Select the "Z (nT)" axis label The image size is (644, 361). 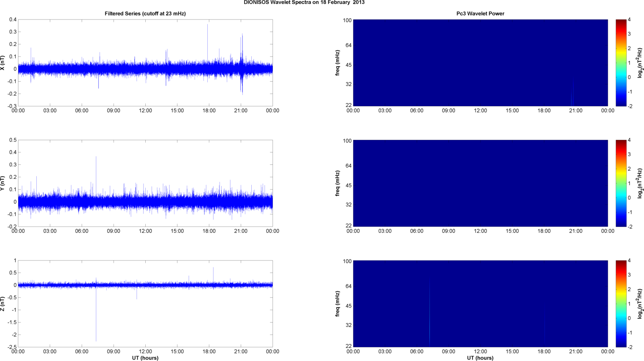3,304
